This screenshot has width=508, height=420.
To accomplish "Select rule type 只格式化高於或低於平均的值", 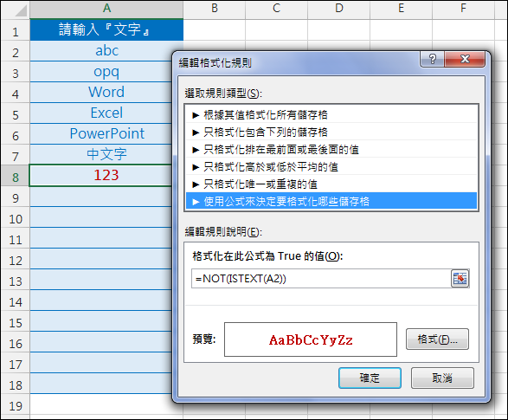I will (331, 167).
